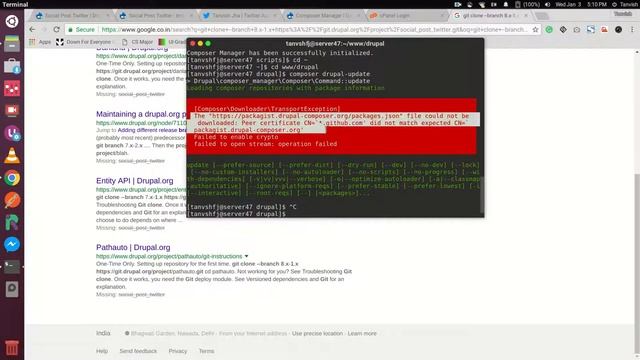640x360 pixels.
Task: Click the Secure padlock site info
Action: pos(81,29)
